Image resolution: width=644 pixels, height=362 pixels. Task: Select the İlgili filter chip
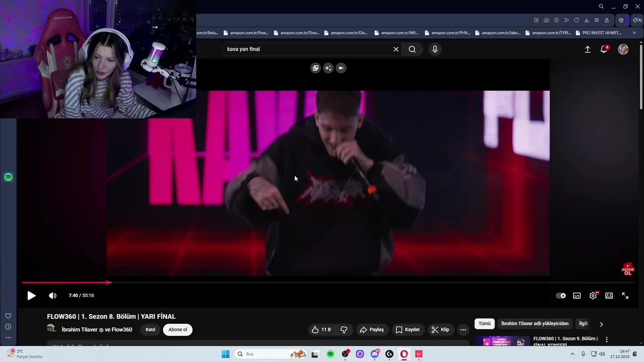tap(584, 324)
